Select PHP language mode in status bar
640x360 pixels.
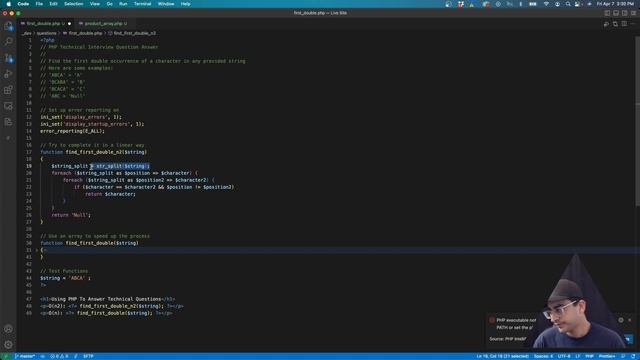[x=589, y=356]
